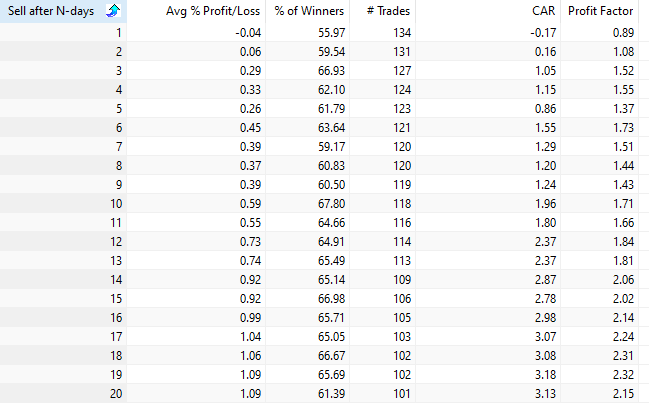The height and width of the screenshot is (413, 649).
Task: Sort by Profit Factor column header
Action: coord(599,11)
